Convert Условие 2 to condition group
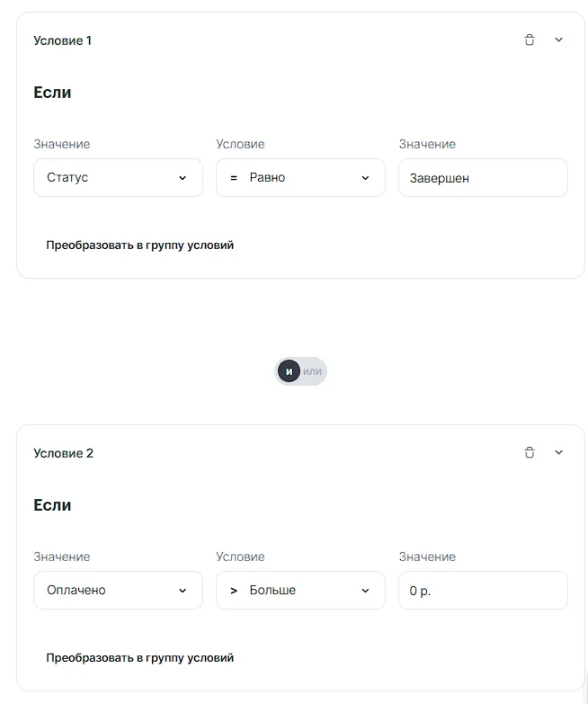 139,657
